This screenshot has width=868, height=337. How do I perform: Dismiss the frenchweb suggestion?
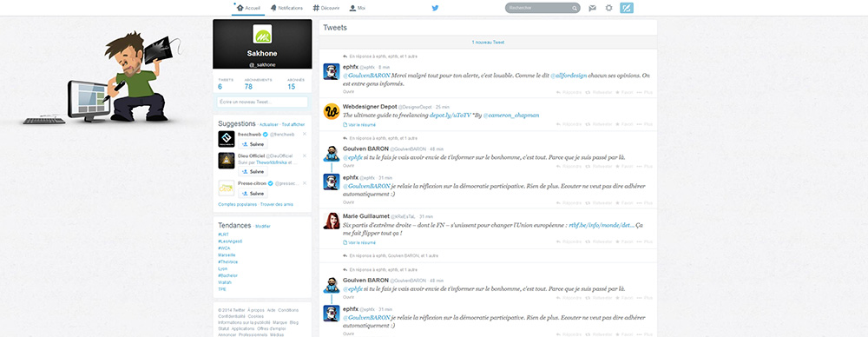pyautogui.click(x=305, y=134)
